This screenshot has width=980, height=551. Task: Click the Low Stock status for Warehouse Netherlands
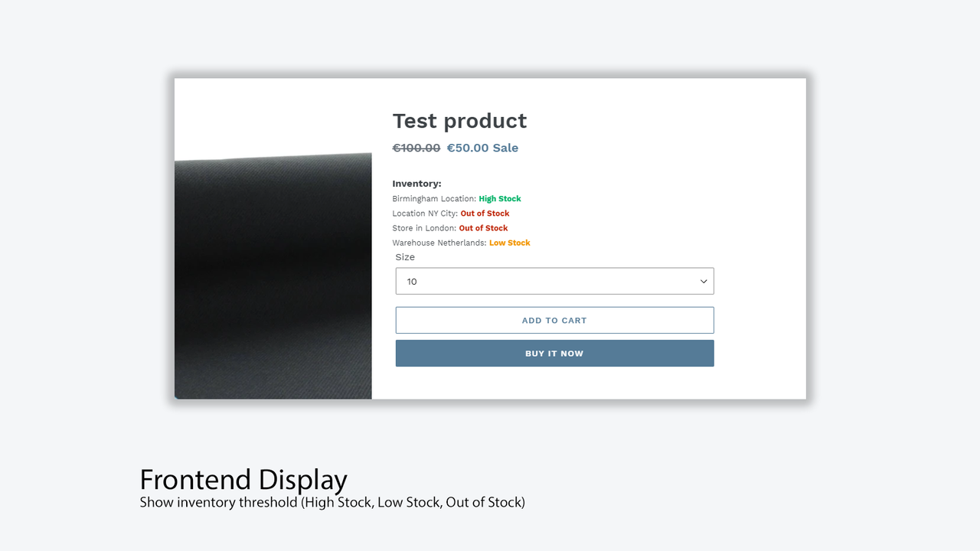point(509,243)
